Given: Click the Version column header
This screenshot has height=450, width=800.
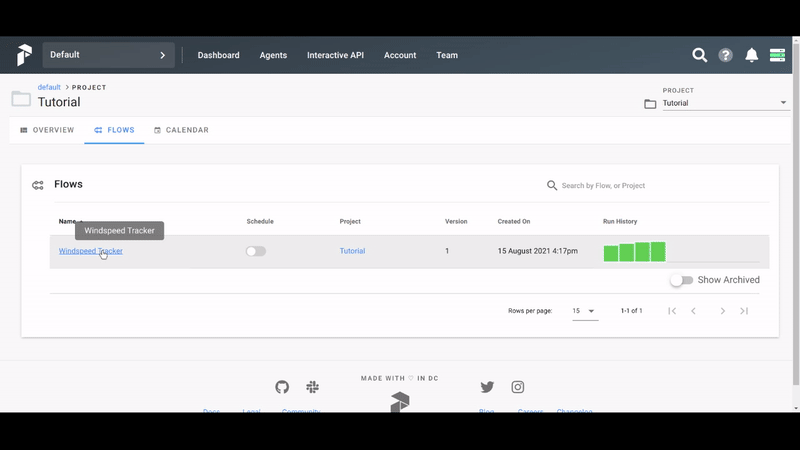Looking at the screenshot, I should [x=456, y=221].
